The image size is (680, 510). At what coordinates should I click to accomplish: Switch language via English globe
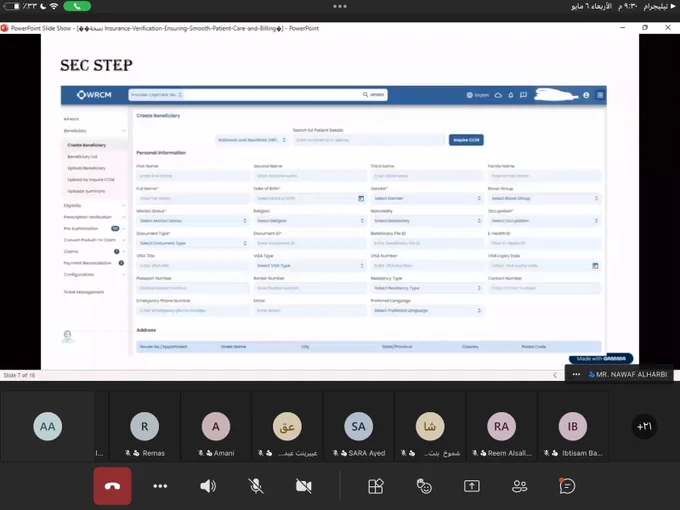pos(477,95)
